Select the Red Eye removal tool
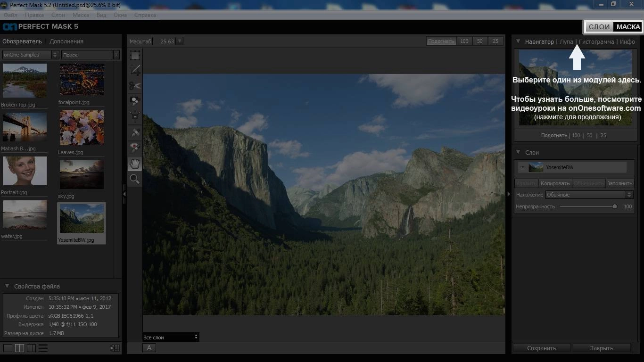The height and width of the screenshot is (362, 644). tap(135, 148)
